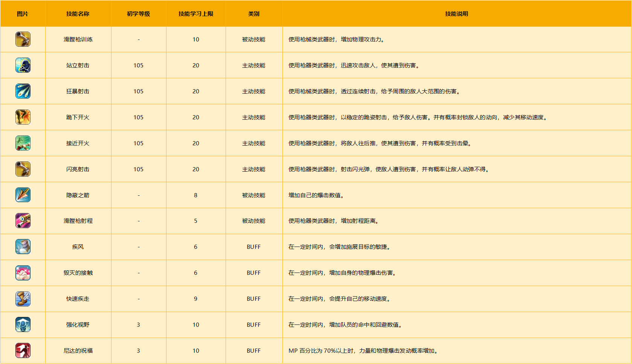Click the 滑膛枪训练 skill icon
632x364 pixels.
pos(23,39)
